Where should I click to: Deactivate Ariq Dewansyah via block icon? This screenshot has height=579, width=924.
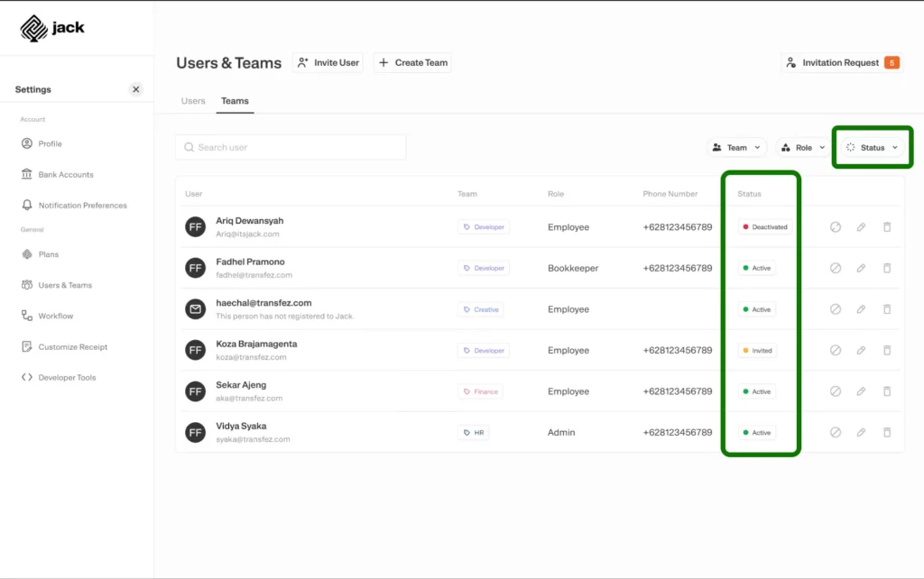click(836, 226)
